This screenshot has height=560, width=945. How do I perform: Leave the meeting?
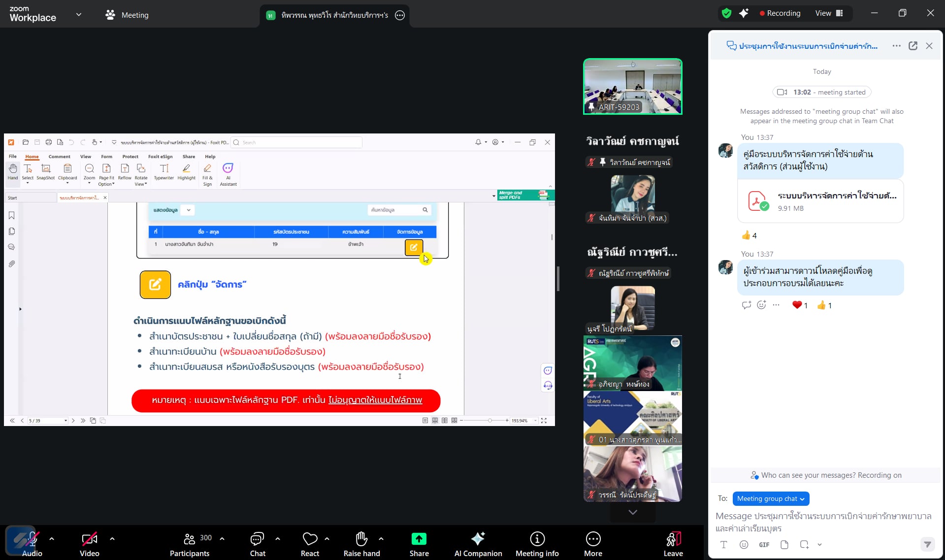[673, 544]
